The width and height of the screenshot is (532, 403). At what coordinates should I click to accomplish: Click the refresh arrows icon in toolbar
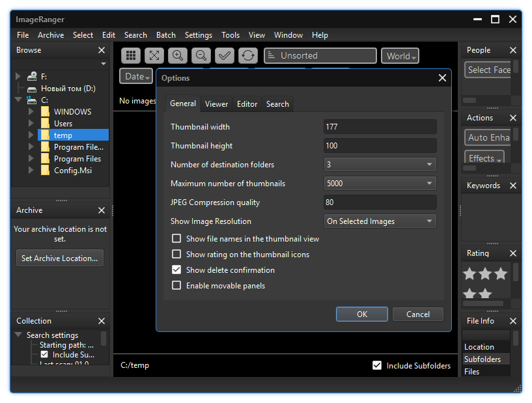click(x=247, y=56)
